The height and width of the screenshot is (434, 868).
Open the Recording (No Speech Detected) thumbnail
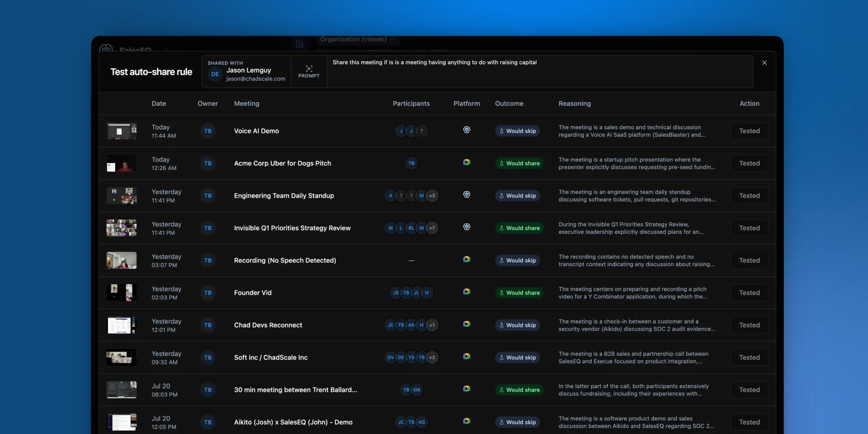tap(122, 260)
